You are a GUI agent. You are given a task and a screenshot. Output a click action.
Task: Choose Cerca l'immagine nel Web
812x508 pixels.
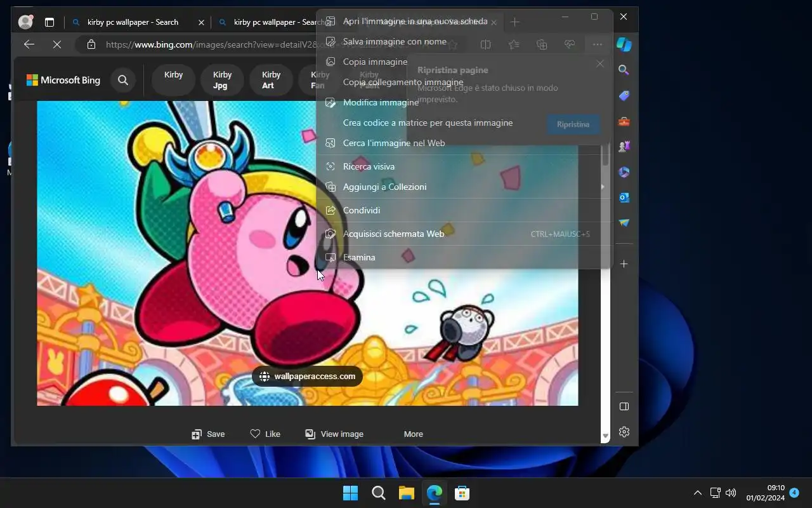[464, 144]
